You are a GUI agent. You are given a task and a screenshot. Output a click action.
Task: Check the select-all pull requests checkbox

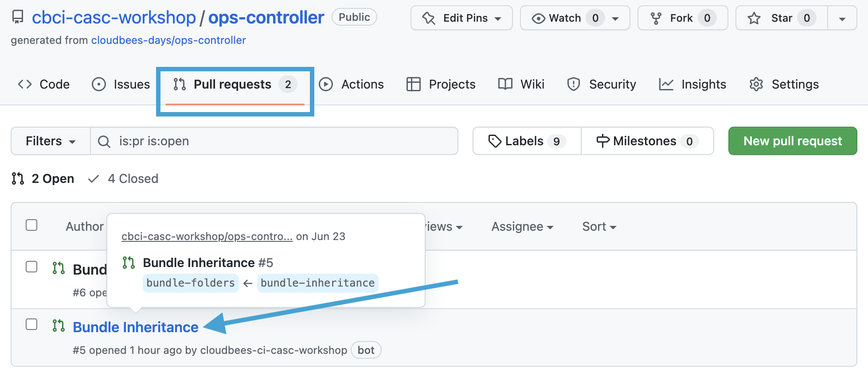click(31, 225)
